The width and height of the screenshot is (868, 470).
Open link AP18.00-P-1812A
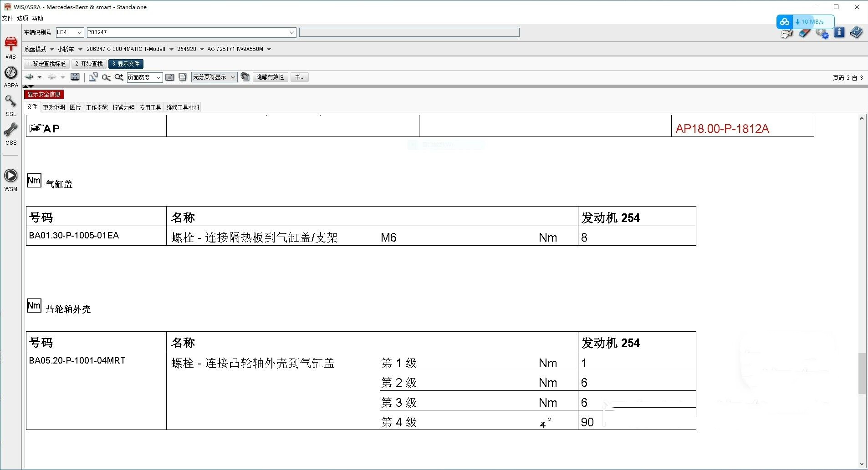(722, 129)
